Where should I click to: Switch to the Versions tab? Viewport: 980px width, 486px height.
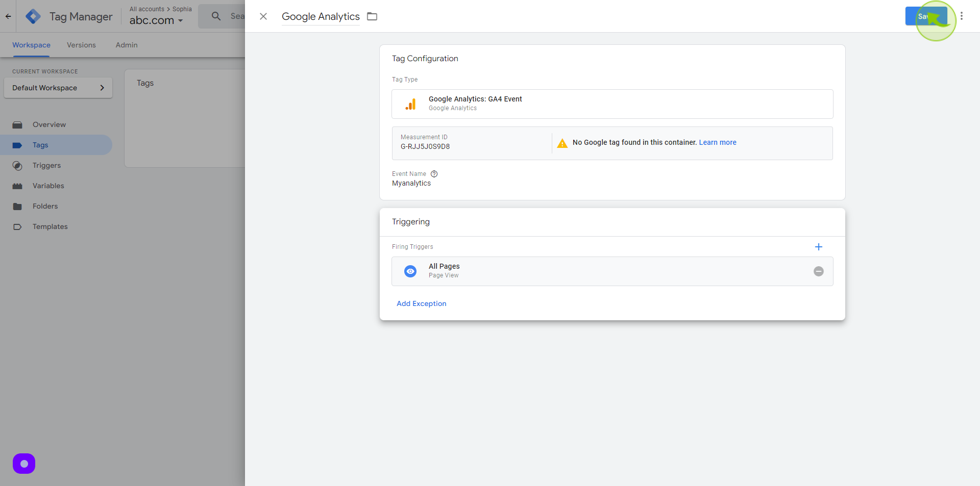click(x=81, y=45)
